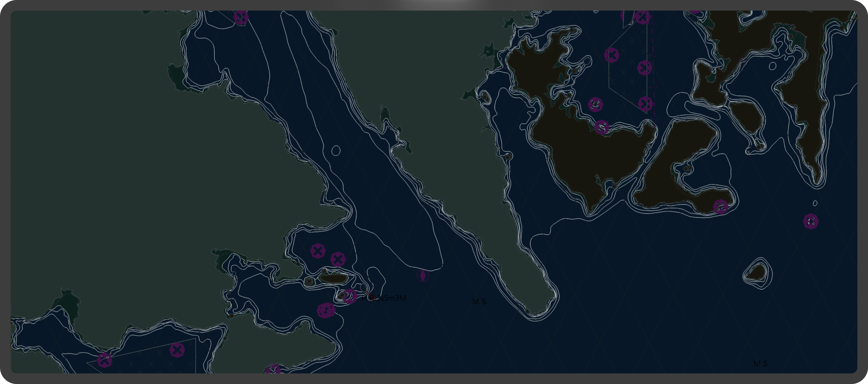Select the purple marker on the island's southeast tip
This screenshot has height=384, width=868.
point(721,207)
